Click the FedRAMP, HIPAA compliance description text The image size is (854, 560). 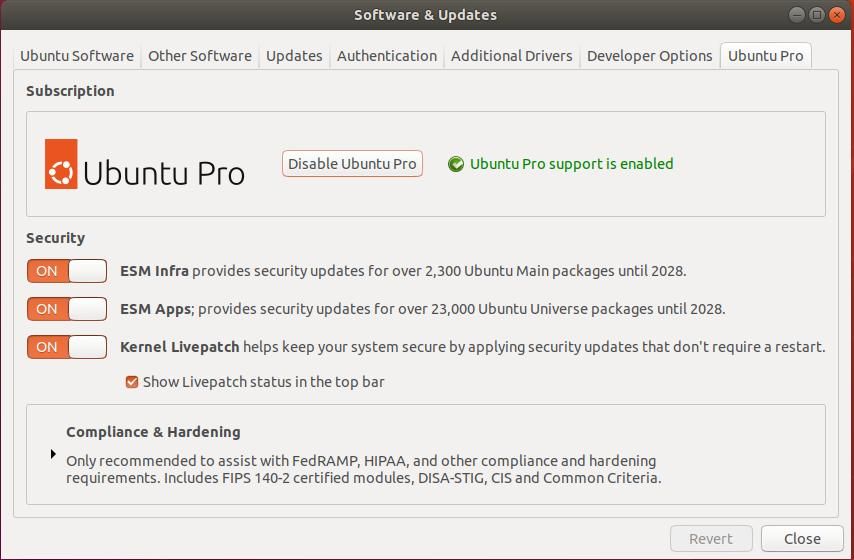pos(363,469)
